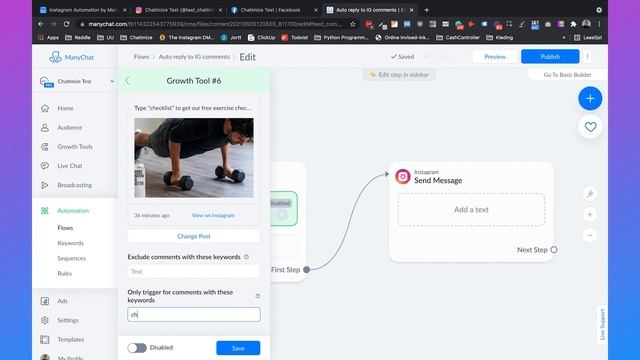The image size is (640, 360).
Task: Click the browser back arrow
Action: (41, 24)
